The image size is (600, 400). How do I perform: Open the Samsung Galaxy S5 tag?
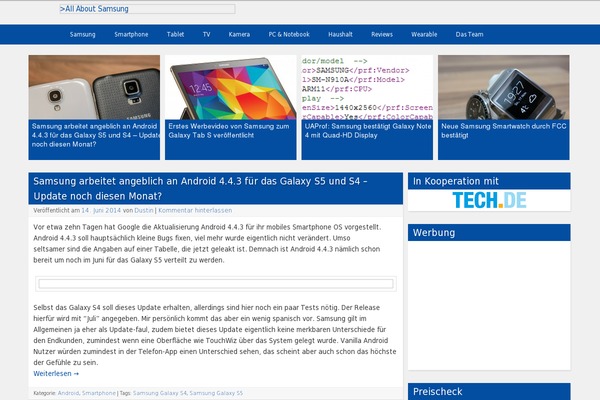(216, 393)
